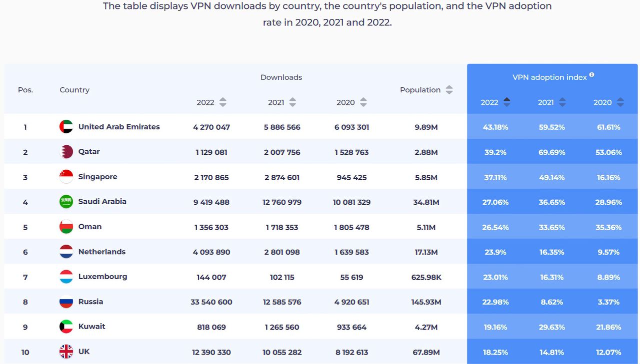Sort by 2021 VPN adoption index
This screenshot has height=364, width=640.
pos(562,102)
